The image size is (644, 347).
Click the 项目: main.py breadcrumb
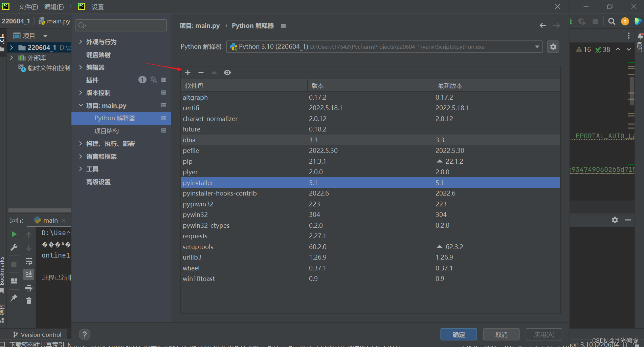point(199,26)
